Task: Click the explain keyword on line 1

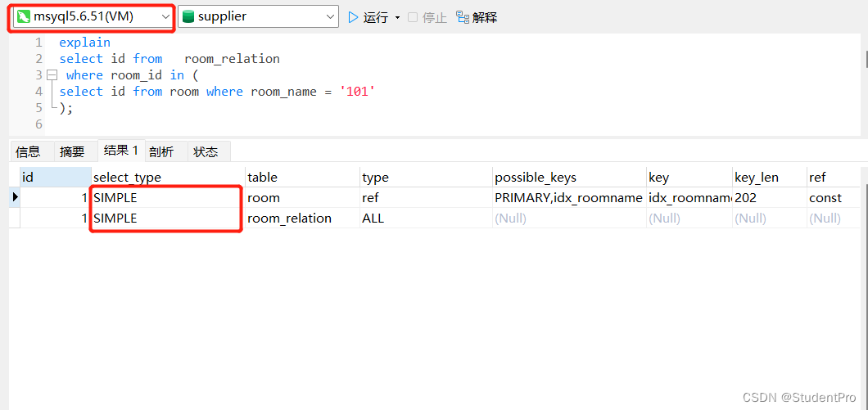Action: pyautogui.click(x=84, y=43)
